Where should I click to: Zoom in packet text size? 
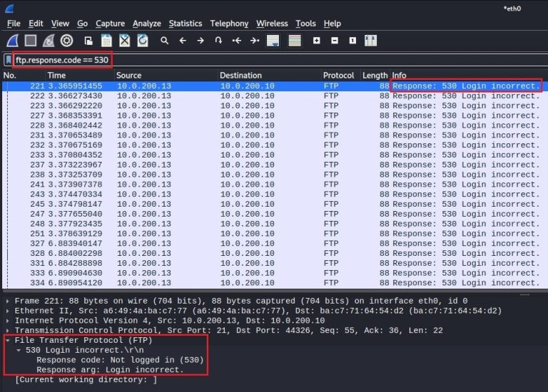pyautogui.click(x=317, y=41)
